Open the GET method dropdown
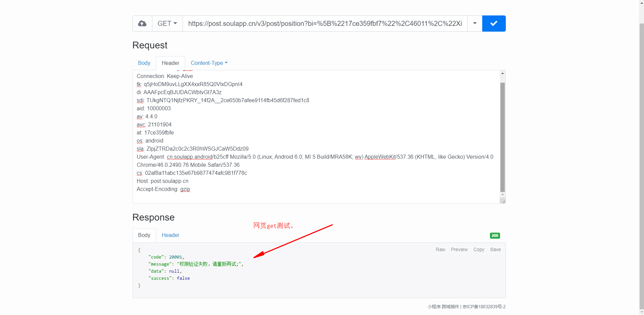The image size is (644, 315). tap(167, 24)
